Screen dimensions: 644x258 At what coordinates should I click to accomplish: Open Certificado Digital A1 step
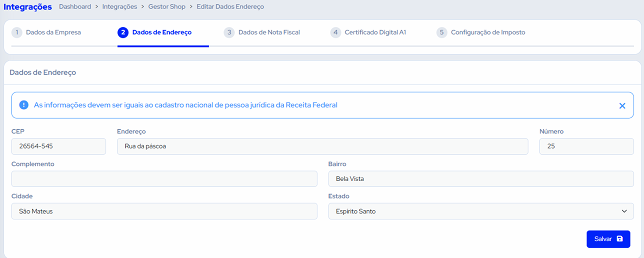(375, 32)
